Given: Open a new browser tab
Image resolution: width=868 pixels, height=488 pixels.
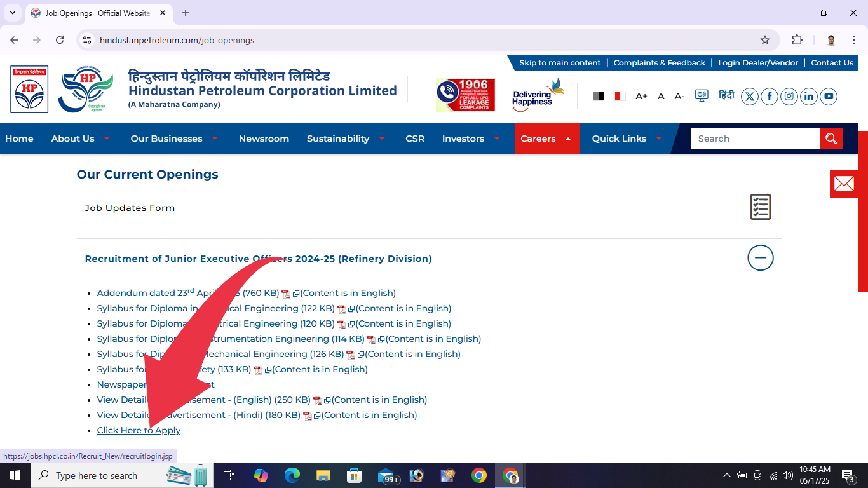Looking at the screenshot, I should [186, 13].
